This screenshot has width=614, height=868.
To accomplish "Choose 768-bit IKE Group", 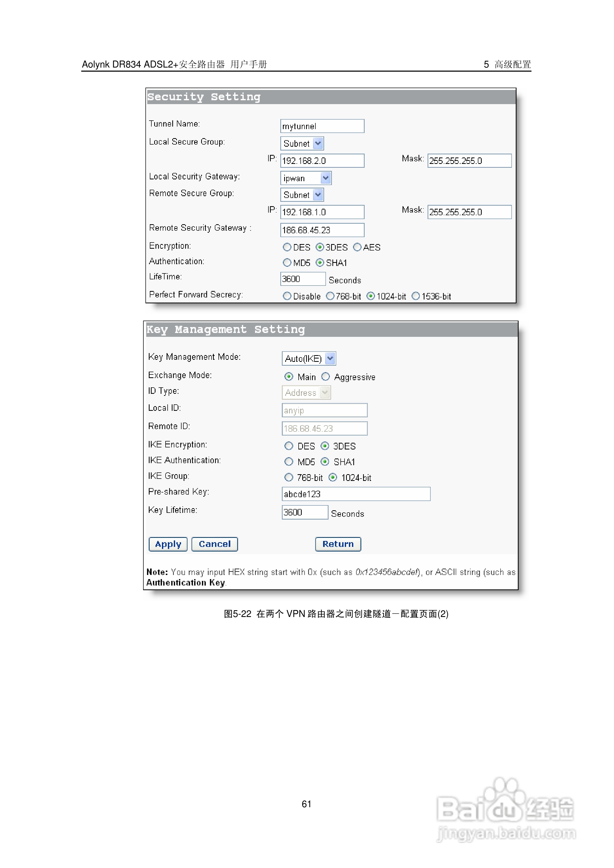I will pyautogui.click(x=289, y=478).
